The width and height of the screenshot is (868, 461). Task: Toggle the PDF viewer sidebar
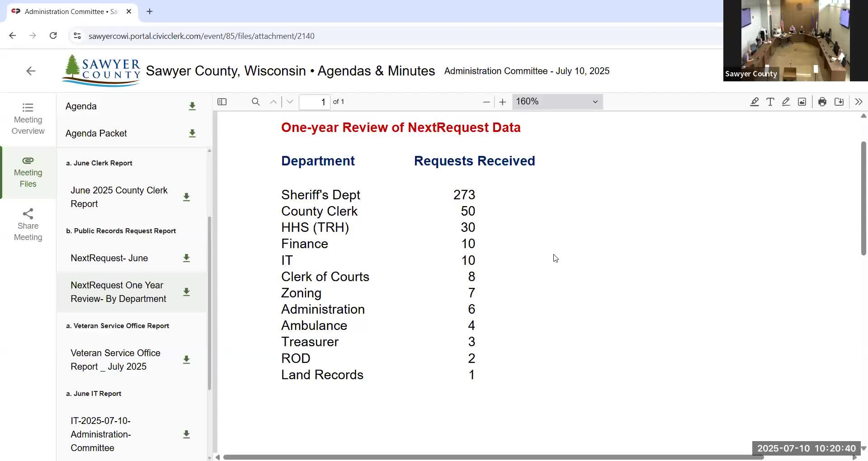pyautogui.click(x=222, y=102)
